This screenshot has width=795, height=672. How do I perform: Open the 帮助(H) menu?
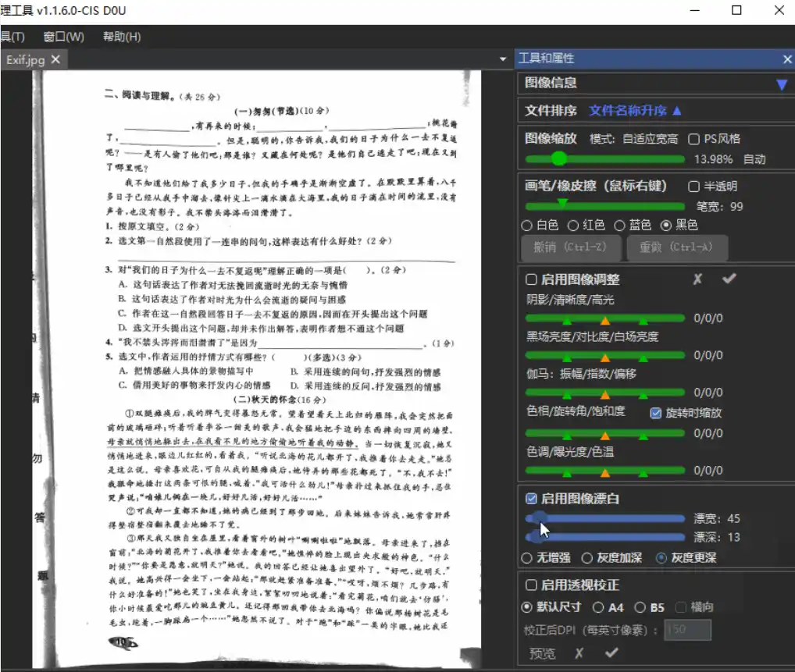122,37
